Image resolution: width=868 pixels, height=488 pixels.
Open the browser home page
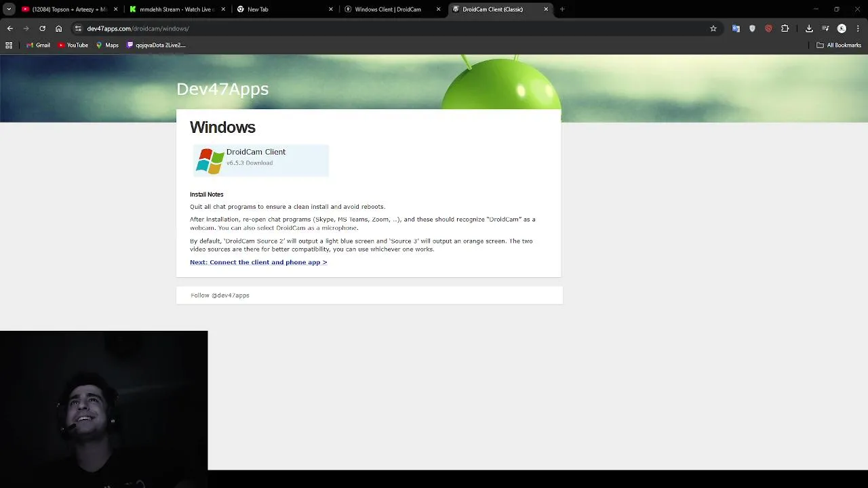[58, 28]
